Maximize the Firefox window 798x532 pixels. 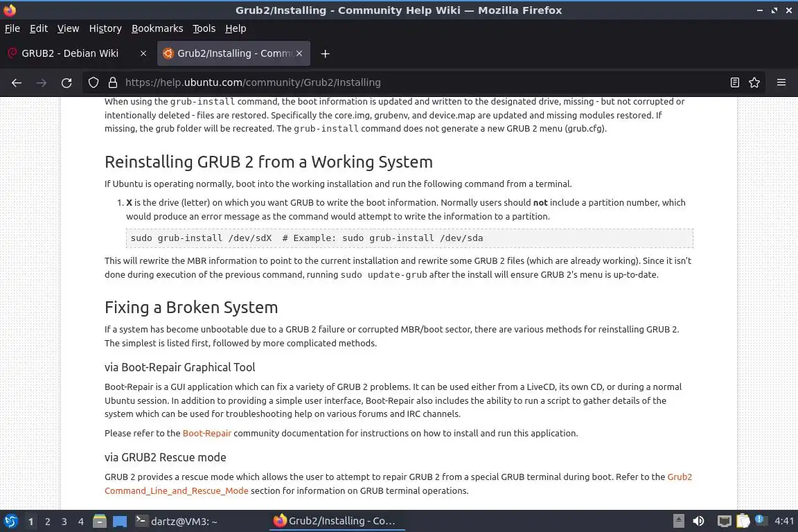coord(774,10)
